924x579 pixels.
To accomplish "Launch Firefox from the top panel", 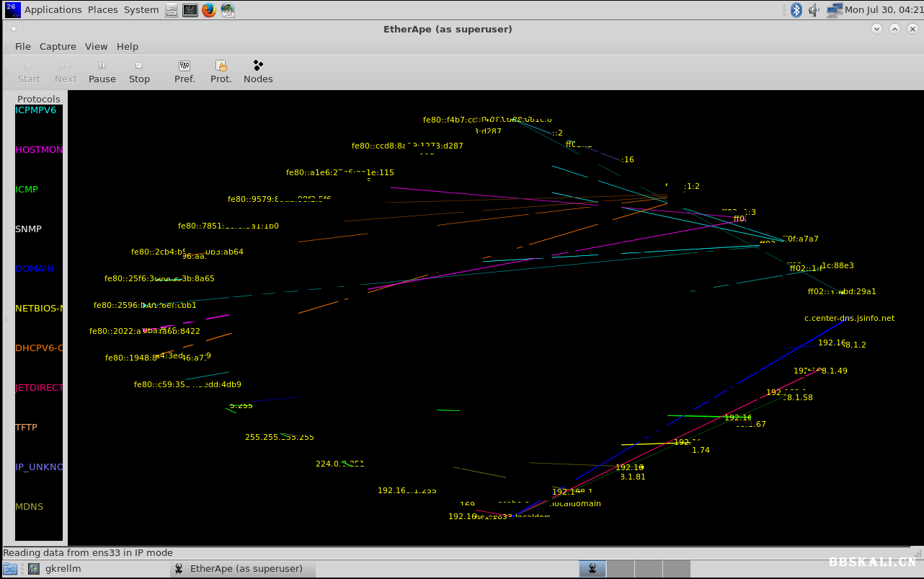I will coord(209,10).
